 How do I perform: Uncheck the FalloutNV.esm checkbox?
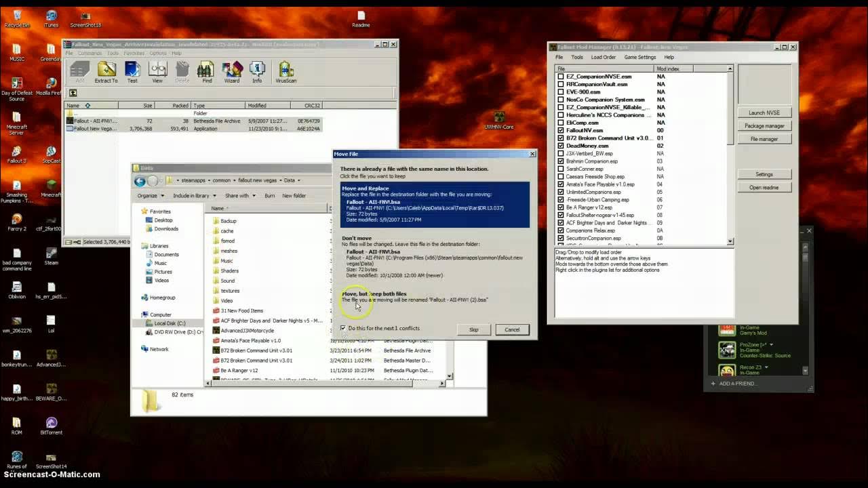(561, 130)
